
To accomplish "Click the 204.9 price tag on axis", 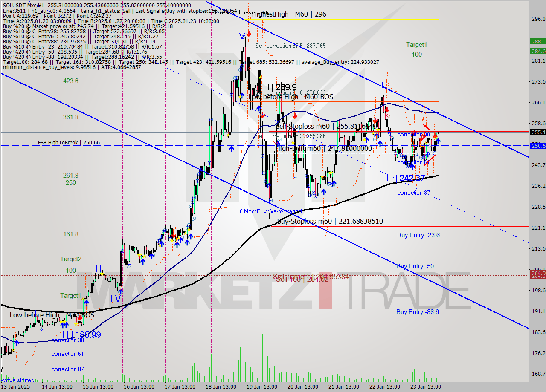I will (x=537, y=274).
